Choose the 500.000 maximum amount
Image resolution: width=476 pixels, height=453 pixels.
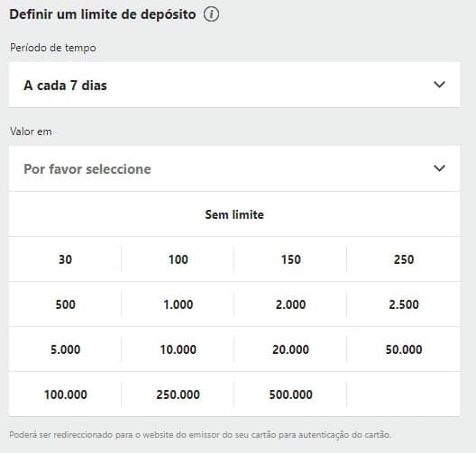[x=291, y=394]
